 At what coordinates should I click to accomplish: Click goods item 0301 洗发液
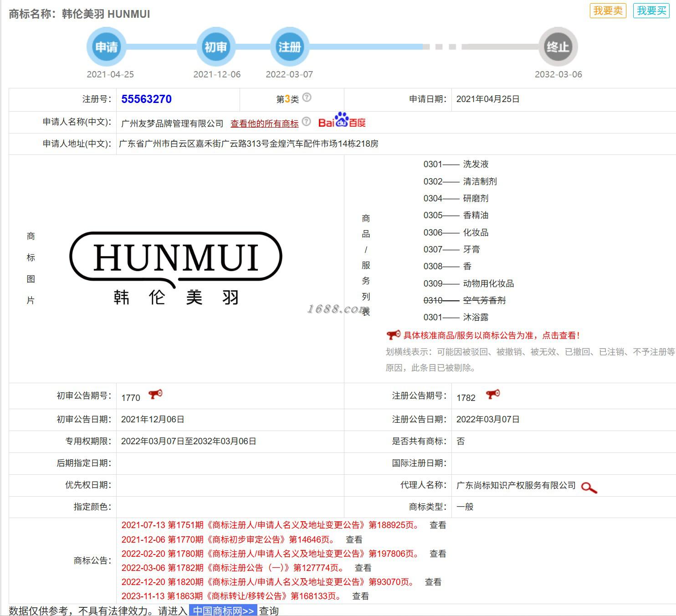point(456,164)
